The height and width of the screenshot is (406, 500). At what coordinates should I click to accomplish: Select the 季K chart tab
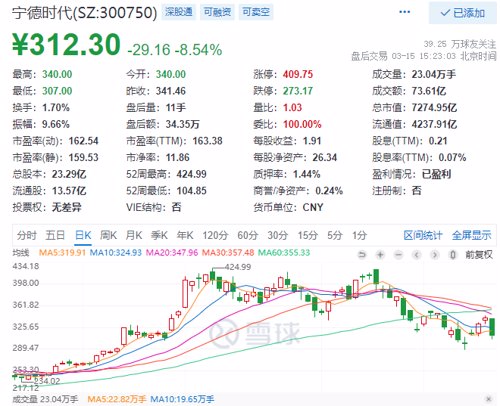(x=159, y=235)
